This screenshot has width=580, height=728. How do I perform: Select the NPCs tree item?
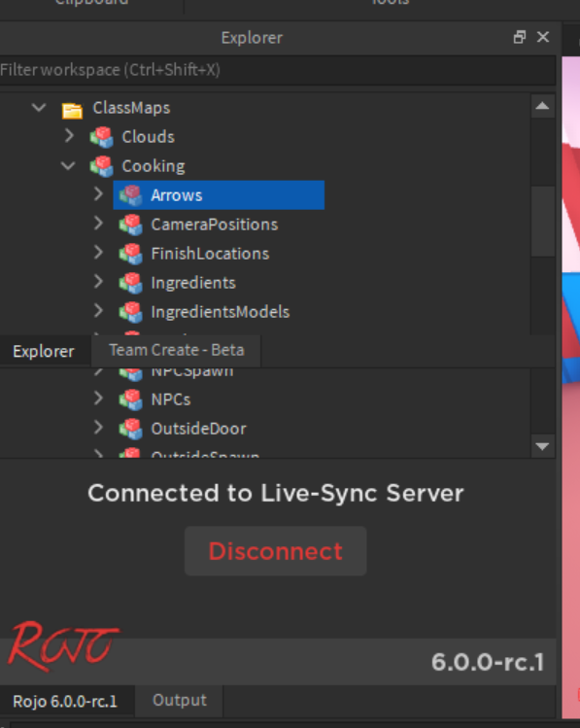click(171, 399)
